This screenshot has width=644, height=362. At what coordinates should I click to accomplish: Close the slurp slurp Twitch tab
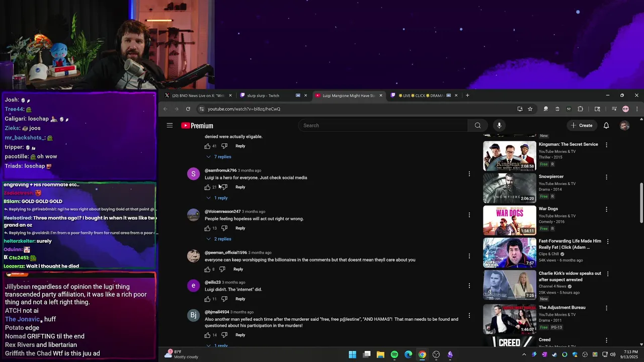(x=305, y=96)
